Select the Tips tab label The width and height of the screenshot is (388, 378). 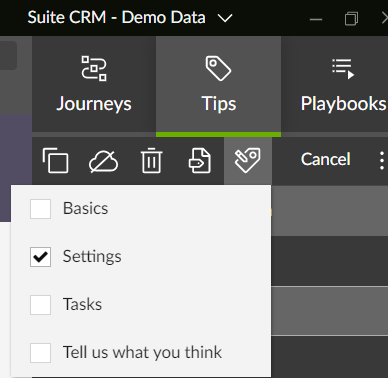pyautogui.click(x=219, y=104)
